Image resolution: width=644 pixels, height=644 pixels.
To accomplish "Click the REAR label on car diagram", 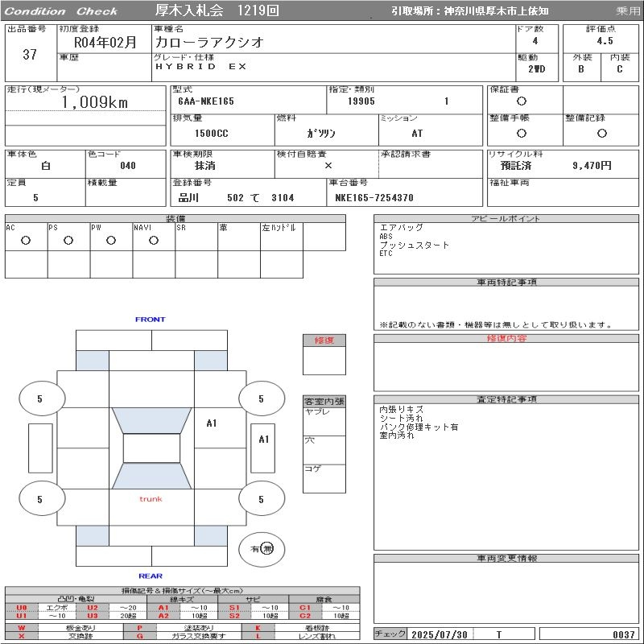I will tap(151, 576).
